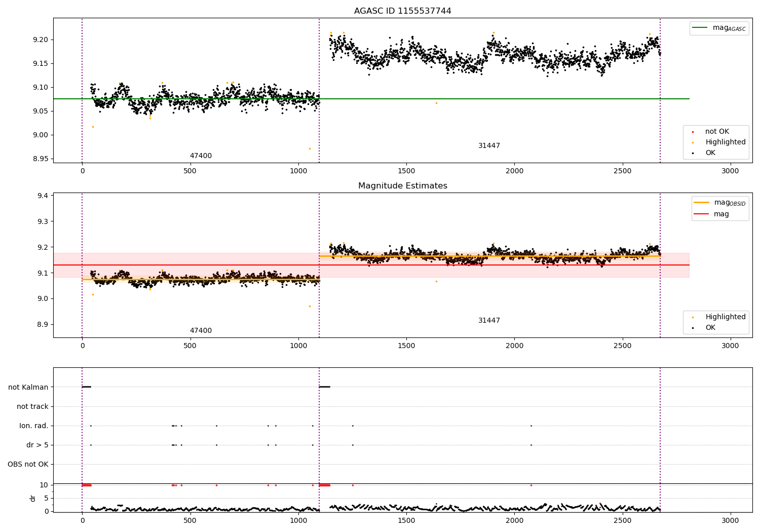Click the 3000 x-tick of the top plot

730,171
